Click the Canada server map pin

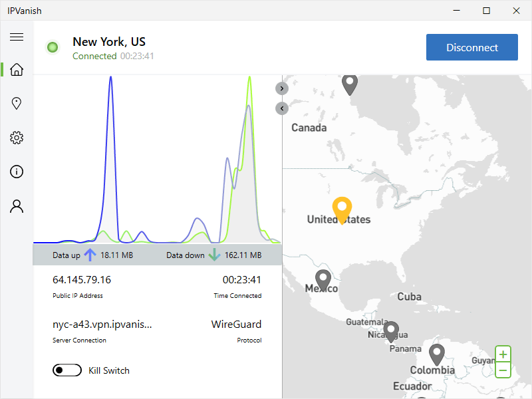pos(350,84)
